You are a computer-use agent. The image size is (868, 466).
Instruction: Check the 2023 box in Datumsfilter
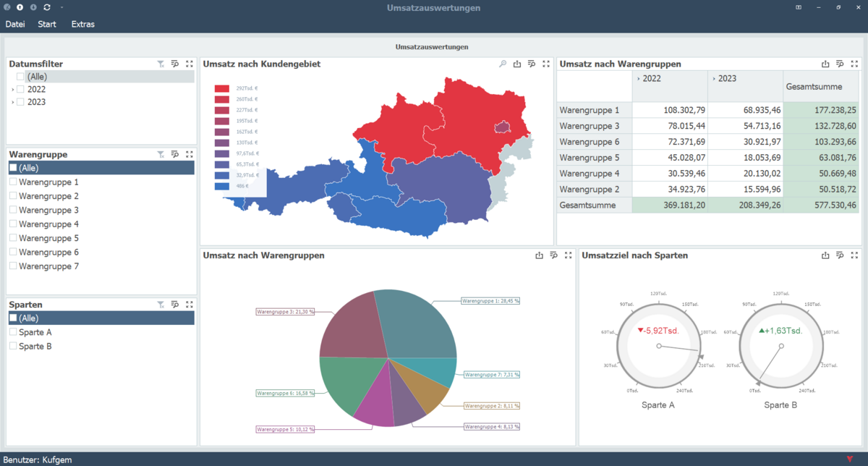(x=20, y=102)
